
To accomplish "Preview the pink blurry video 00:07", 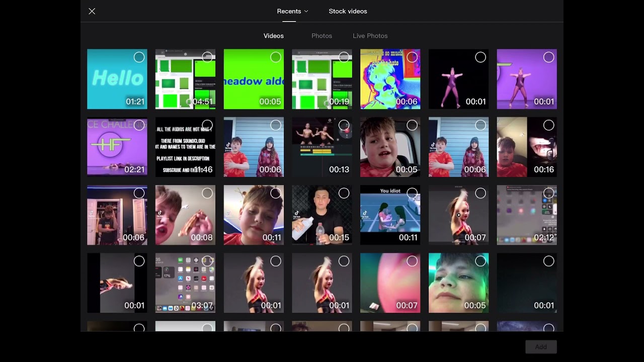I will pos(390,283).
